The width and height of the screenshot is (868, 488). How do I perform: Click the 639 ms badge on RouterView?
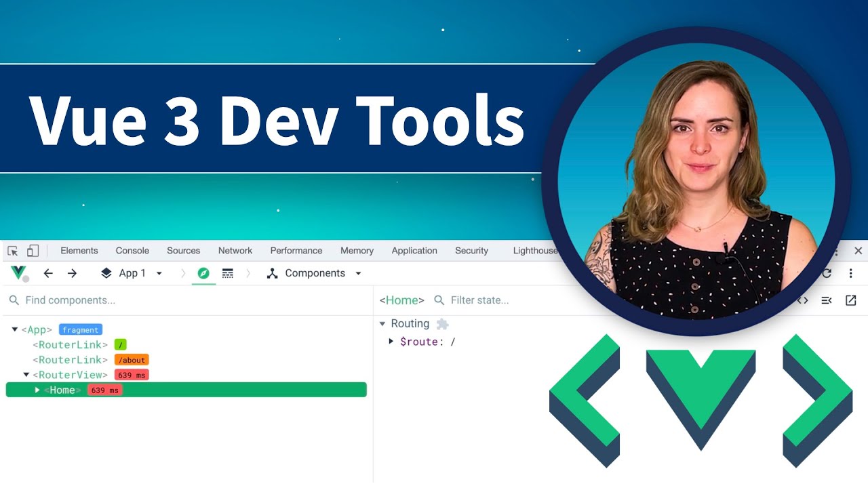click(132, 375)
